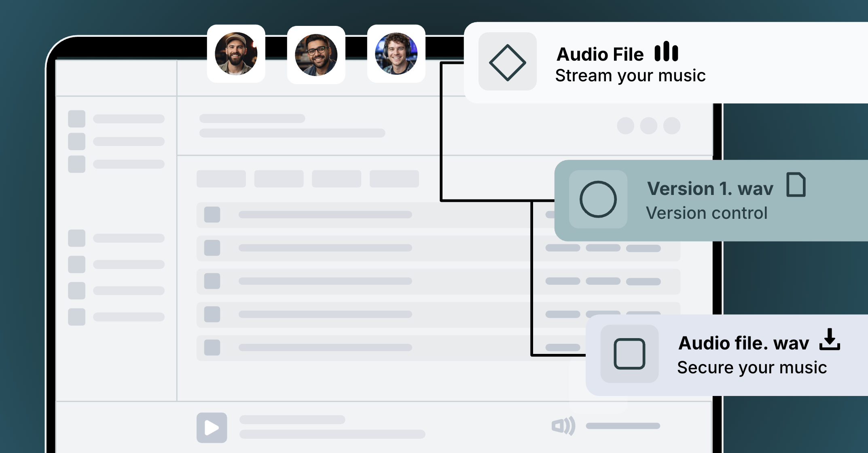Tick the checkbox square in last list row

coord(212,347)
